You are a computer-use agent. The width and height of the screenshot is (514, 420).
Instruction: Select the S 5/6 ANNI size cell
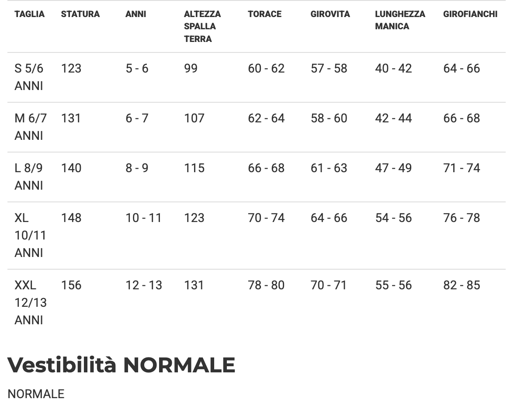click(x=29, y=77)
